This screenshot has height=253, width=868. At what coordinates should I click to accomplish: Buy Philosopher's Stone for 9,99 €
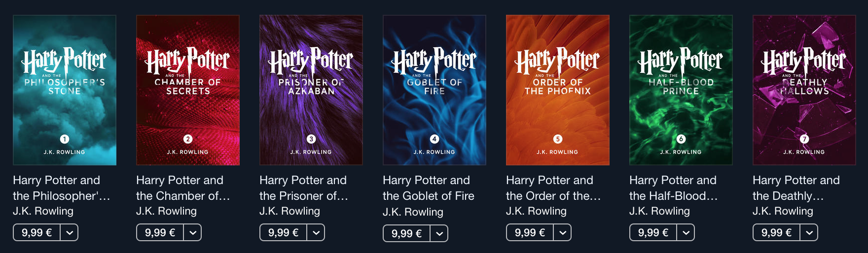[x=36, y=232]
